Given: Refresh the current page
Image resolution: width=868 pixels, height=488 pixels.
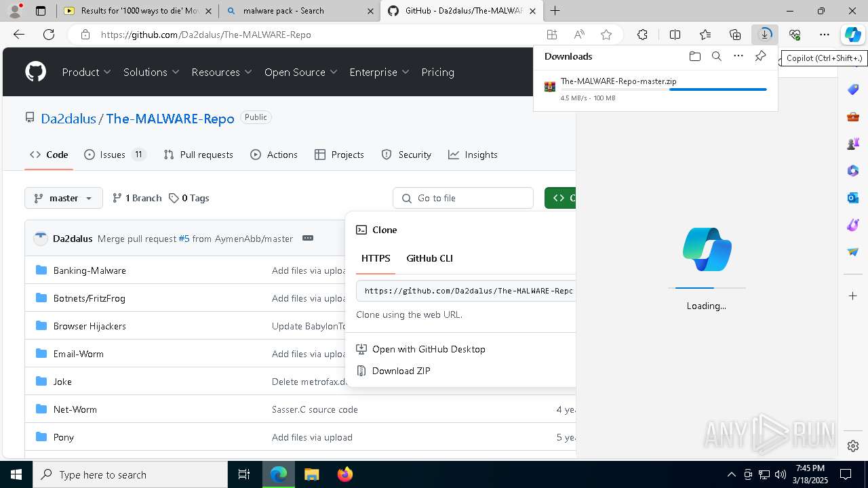Looking at the screenshot, I should point(49,35).
